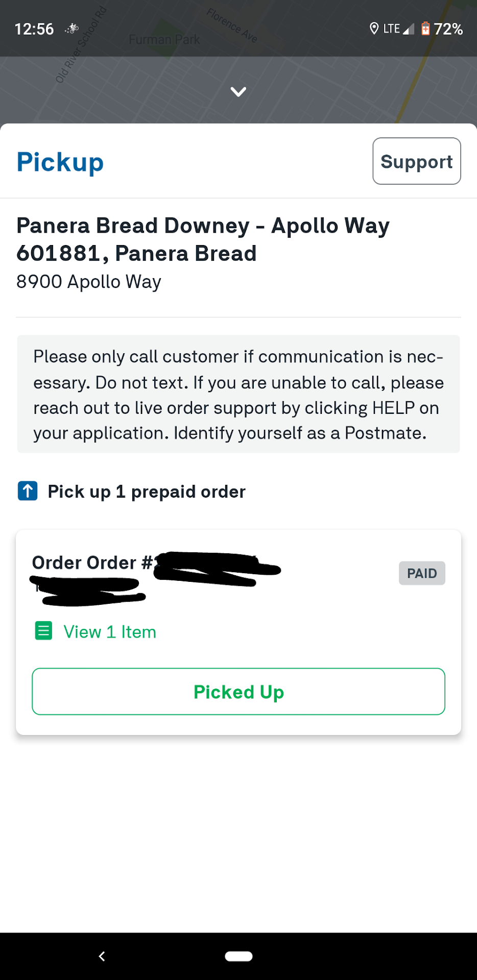Viewport: 477px width, 980px height.
Task: Select the Pickup heading
Action: [60, 162]
